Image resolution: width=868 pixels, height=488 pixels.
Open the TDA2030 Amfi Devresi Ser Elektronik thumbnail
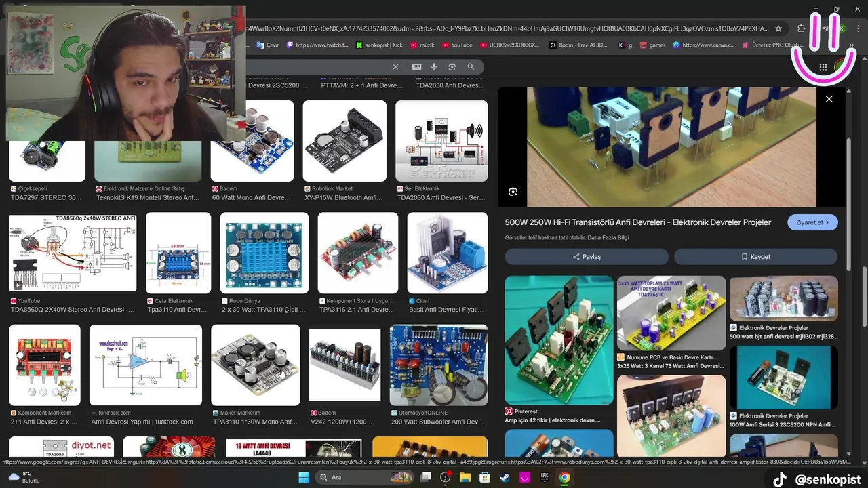click(441, 141)
